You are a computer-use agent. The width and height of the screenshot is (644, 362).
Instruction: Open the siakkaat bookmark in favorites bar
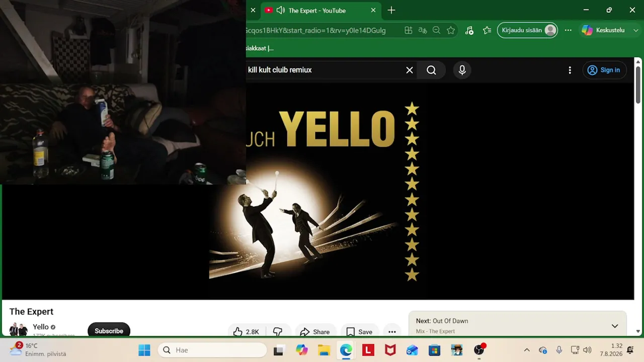click(260, 48)
